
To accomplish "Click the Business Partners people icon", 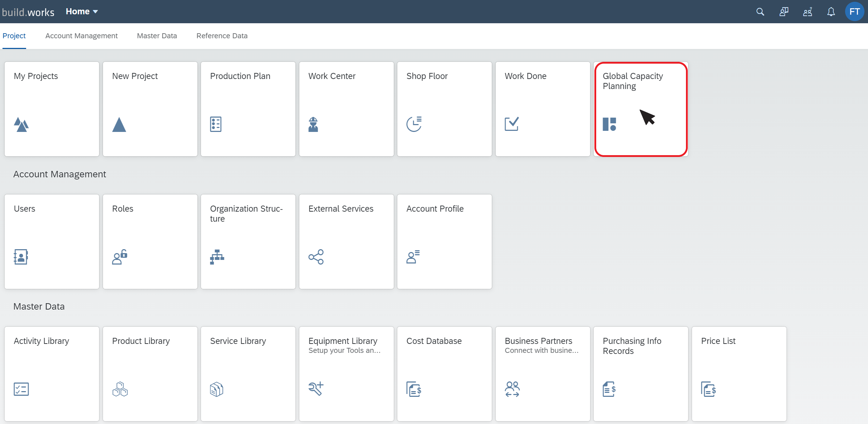I will (x=512, y=389).
